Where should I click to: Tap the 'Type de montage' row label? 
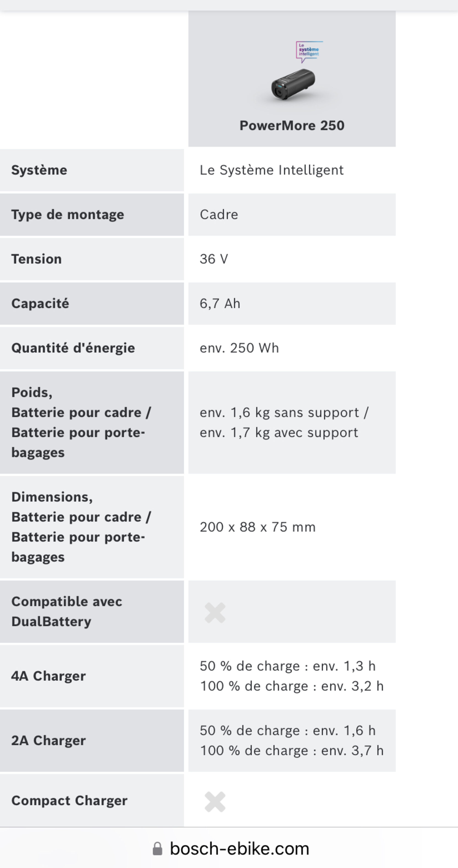click(x=68, y=215)
